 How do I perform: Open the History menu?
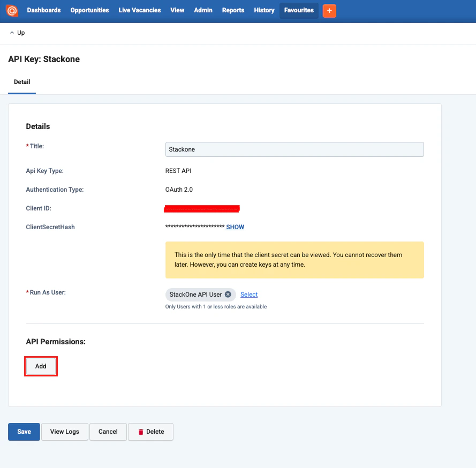tap(264, 10)
